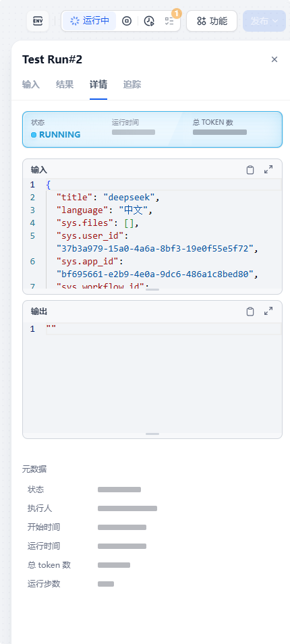The image size is (290, 644).
Task: Expand the 输入 code panel fullscreen
Action: click(268, 170)
